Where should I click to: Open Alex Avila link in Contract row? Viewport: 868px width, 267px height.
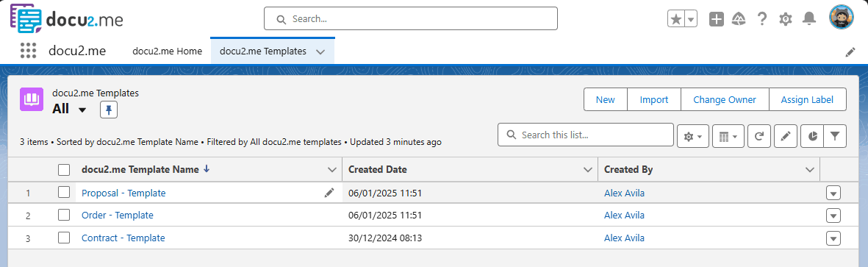point(624,238)
